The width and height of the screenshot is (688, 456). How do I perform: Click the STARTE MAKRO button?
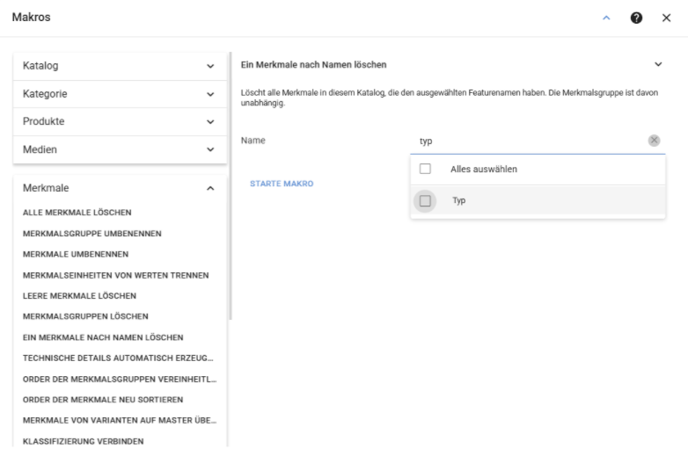point(282,183)
